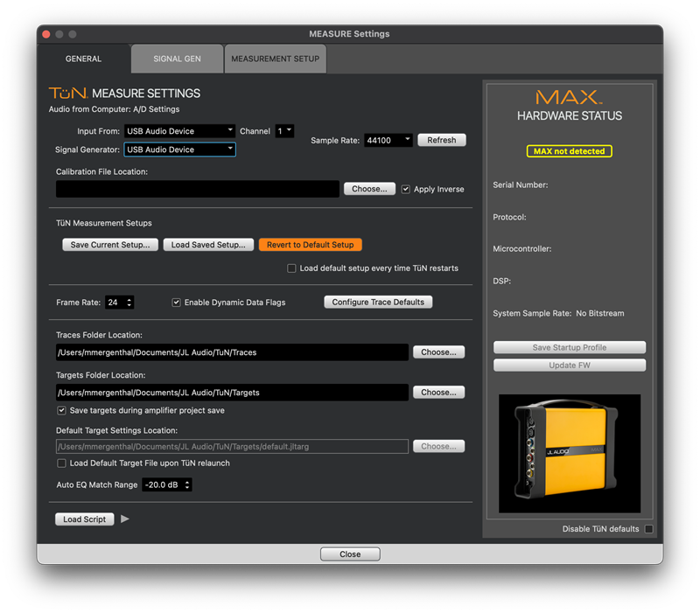Click the red window close button
This screenshot has width=700, height=613.
pos(46,34)
